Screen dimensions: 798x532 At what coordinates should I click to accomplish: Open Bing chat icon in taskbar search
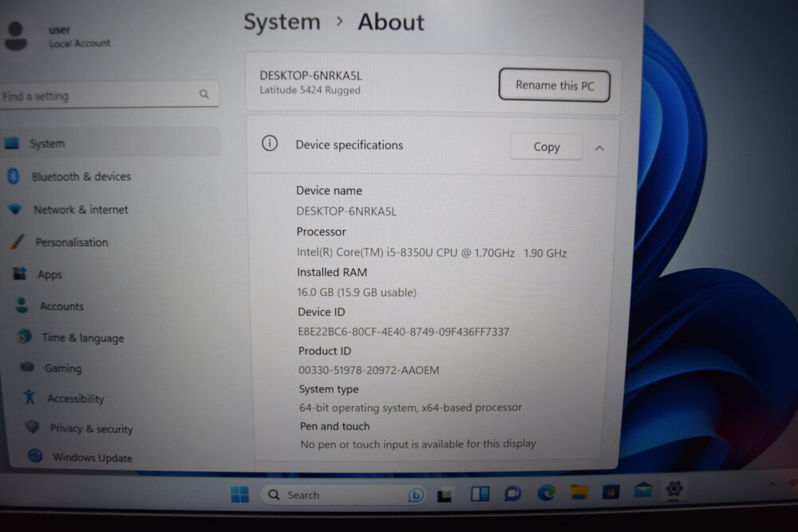[x=416, y=495]
